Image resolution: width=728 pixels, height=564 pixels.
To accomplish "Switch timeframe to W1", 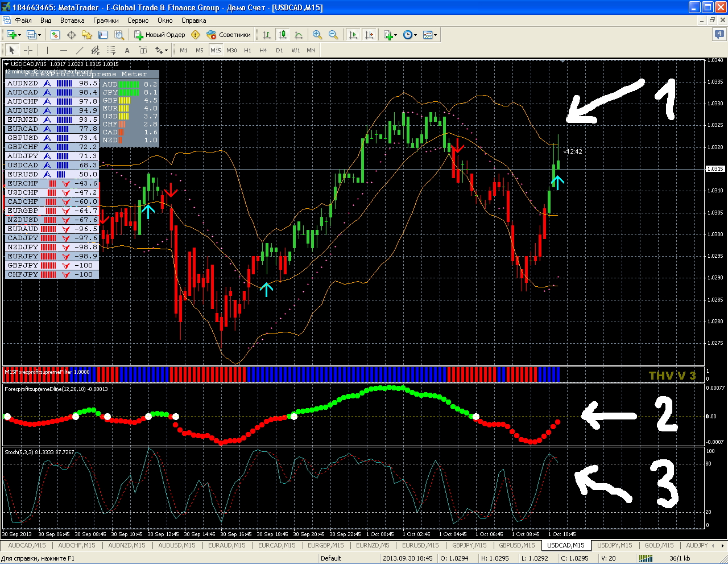I will click(296, 50).
